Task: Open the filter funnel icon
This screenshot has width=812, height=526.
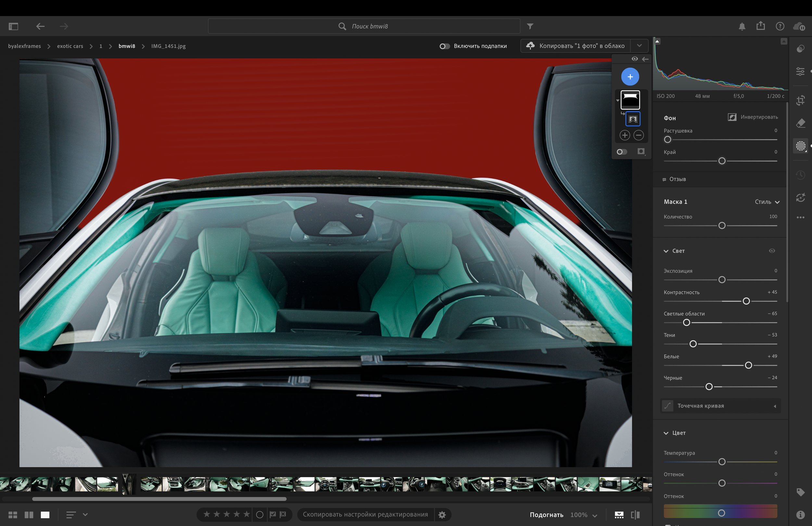Action: (x=530, y=26)
